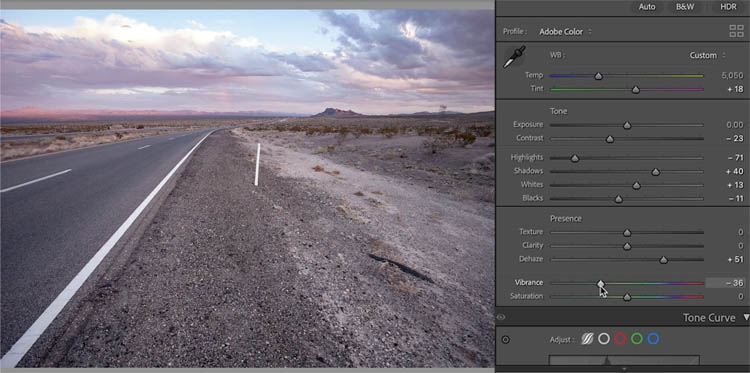Click the Tone section label
The width and height of the screenshot is (750, 373).
tap(558, 111)
